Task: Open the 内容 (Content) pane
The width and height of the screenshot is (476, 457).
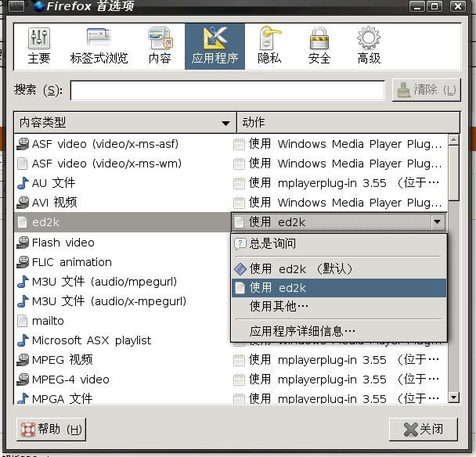Action: point(160,46)
